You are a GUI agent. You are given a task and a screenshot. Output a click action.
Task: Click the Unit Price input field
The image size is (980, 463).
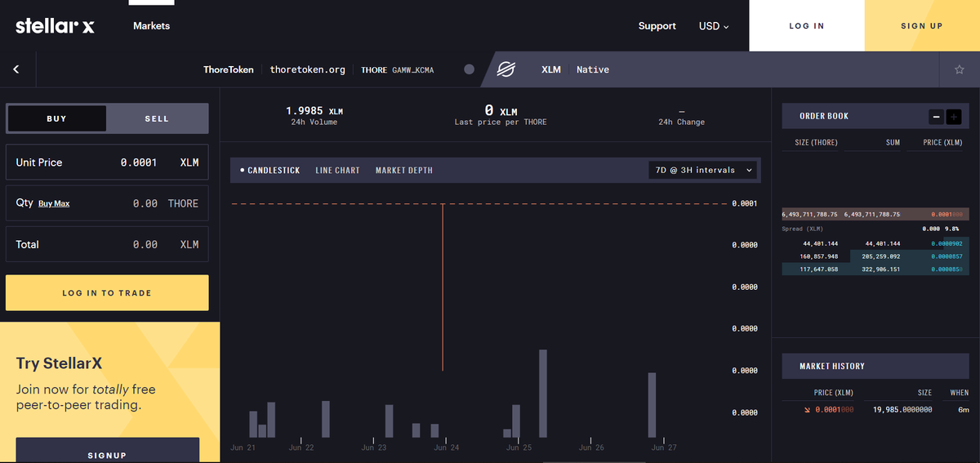point(107,162)
